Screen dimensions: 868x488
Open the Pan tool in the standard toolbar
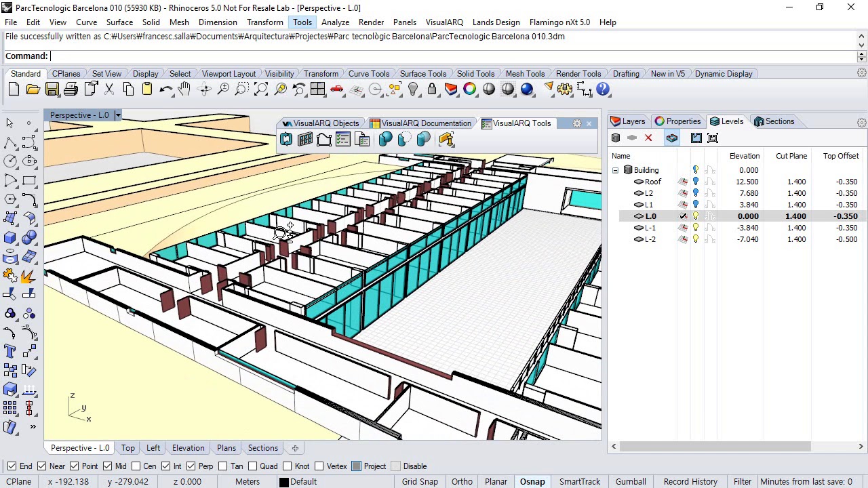(x=185, y=89)
